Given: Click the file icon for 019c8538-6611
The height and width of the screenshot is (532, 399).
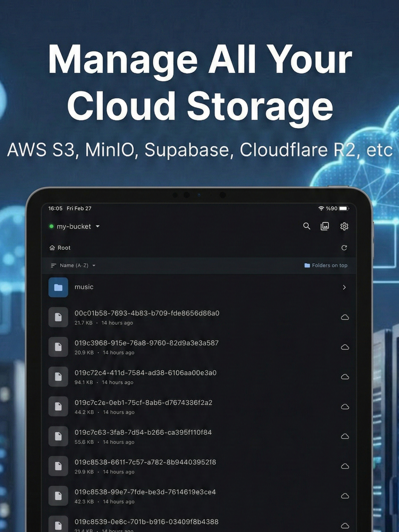Looking at the screenshot, I should [x=58, y=466].
